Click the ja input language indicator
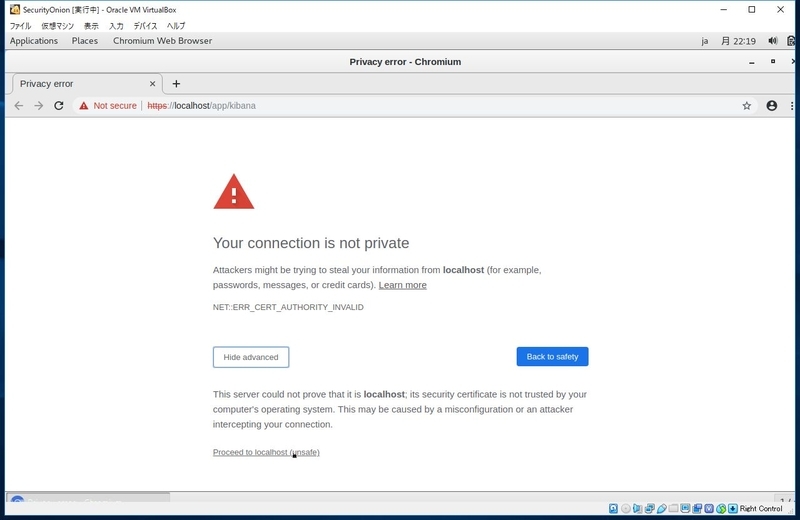This screenshot has width=800, height=520. coord(705,41)
